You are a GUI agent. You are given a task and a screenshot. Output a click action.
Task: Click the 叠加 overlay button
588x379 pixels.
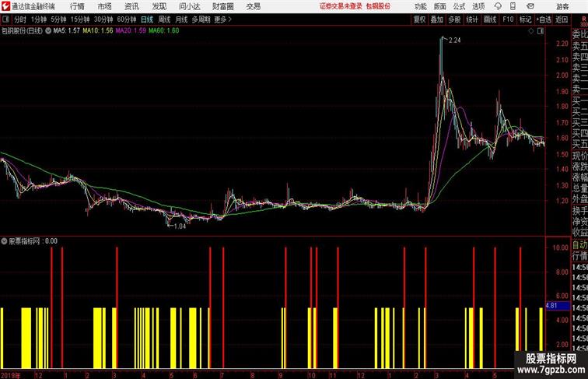(436, 19)
